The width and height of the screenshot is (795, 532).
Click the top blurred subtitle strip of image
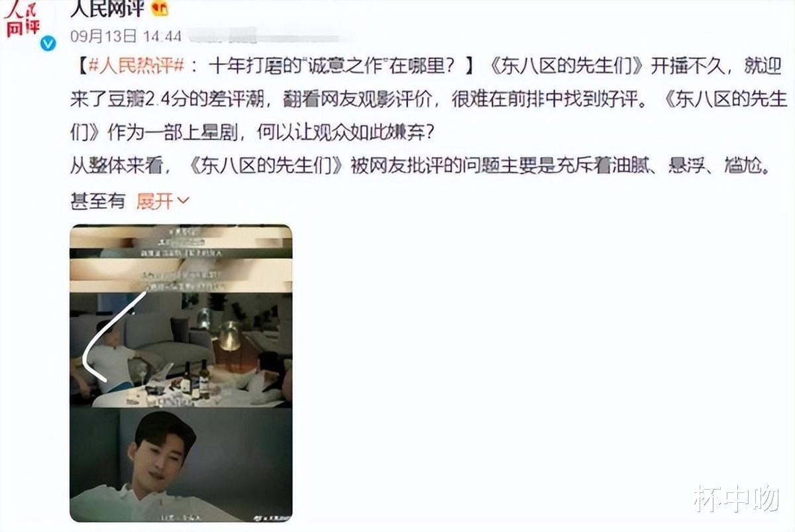click(x=181, y=242)
